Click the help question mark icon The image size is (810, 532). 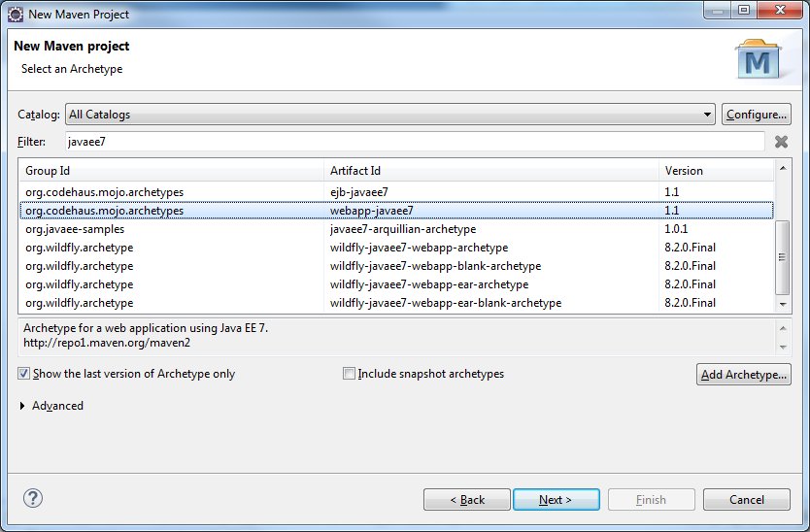[x=33, y=499]
